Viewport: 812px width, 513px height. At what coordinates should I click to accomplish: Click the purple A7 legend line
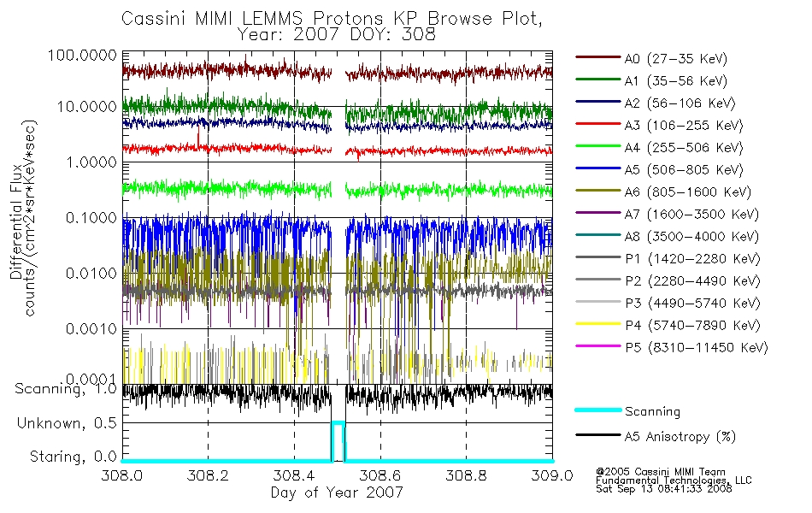pyautogui.click(x=598, y=212)
